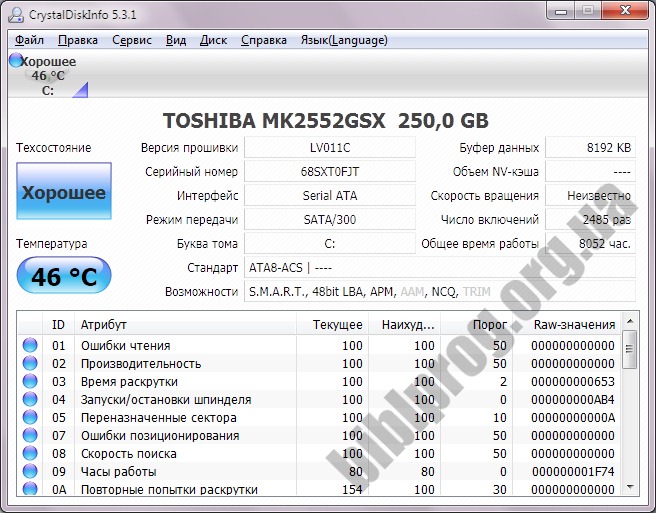Click raw value 000000001F74
This screenshot has width=656, height=513.
click(x=573, y=472)
